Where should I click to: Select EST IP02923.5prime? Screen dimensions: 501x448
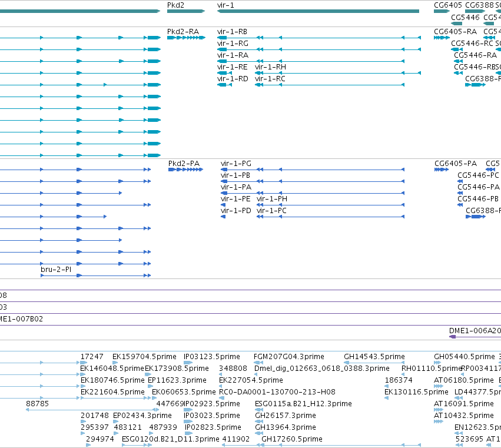(x=212, y=404)
